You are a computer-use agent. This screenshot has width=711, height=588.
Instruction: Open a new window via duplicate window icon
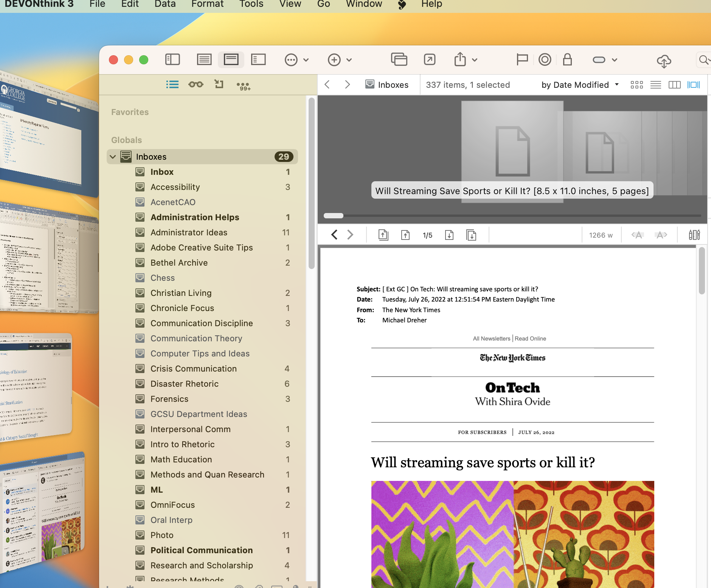[x=399, y=59]
